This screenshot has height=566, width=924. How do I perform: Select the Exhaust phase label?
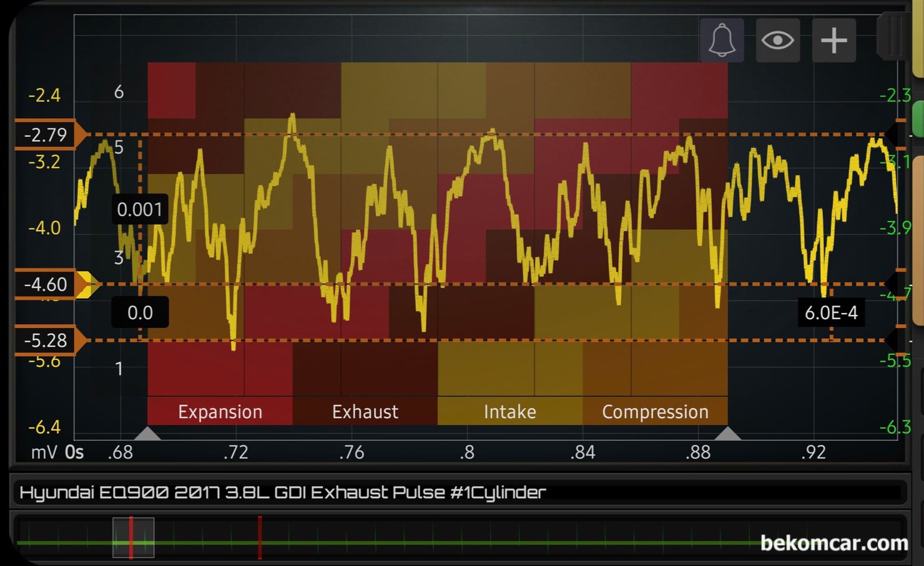(x=365, y=412)
